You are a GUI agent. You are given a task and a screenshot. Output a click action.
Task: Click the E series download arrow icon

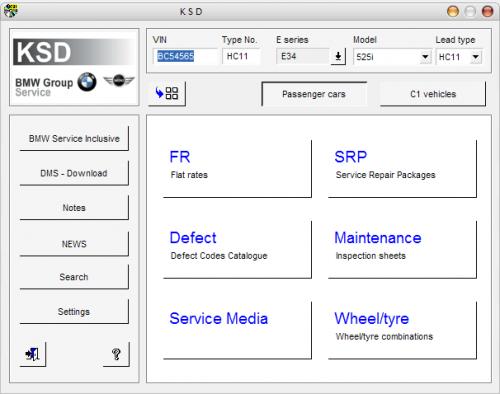pyautogui.click(x=338, y=56)
